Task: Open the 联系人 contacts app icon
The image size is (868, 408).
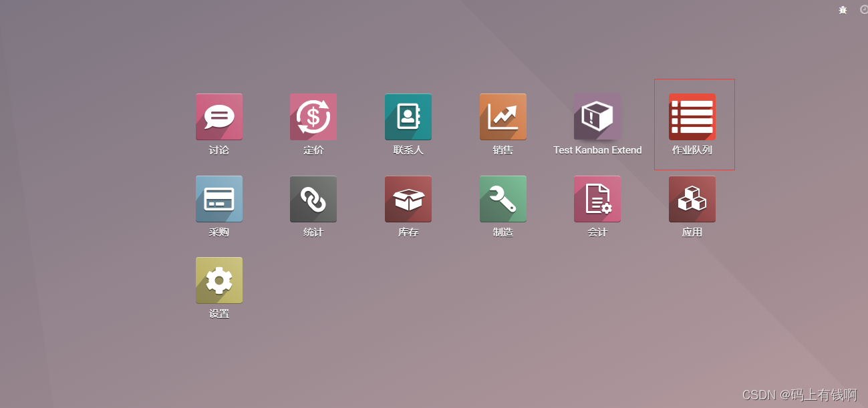Action: coord(408,117)
